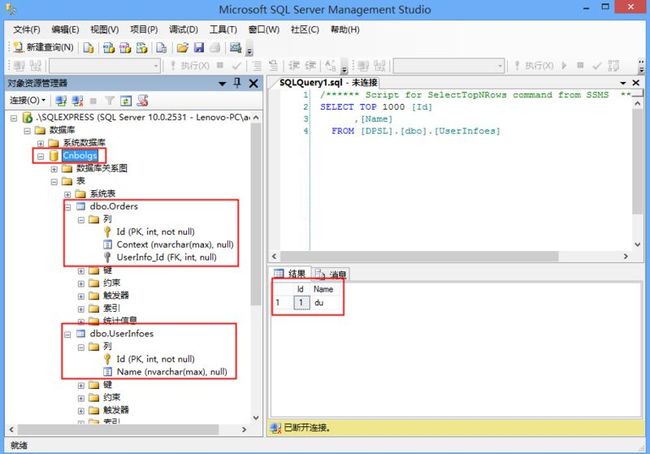The width and height of the screenshot is (650, 454).
Task: Open database combo box in SQL editor toolbar
Action: pyautogui.click(x=449, y=66)
